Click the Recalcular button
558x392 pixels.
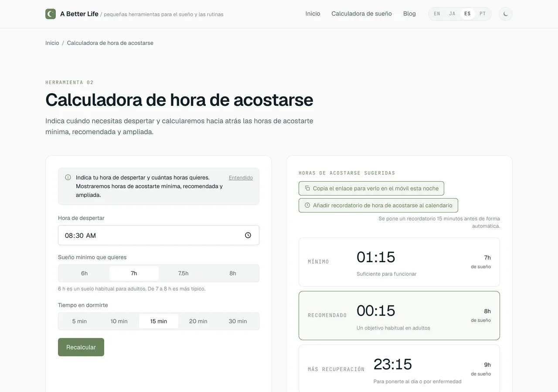click(81, 347)
